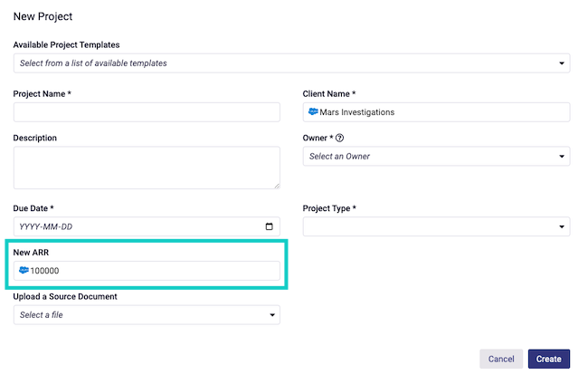Click the New Project heading text
The height and width of the screenshot is (384, 588).
tap(43, 16)
